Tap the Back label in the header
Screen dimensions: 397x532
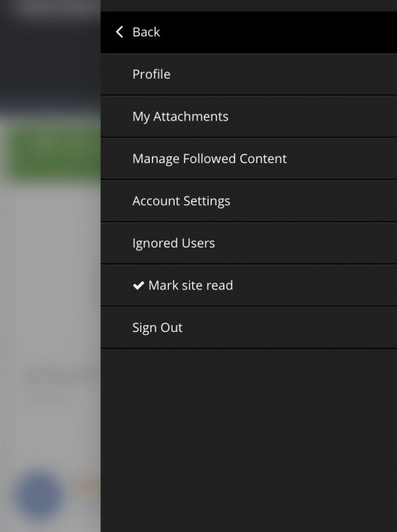[146, 32]
